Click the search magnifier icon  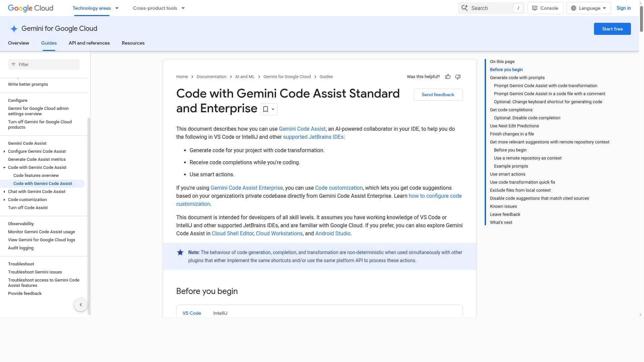[465, 8]
